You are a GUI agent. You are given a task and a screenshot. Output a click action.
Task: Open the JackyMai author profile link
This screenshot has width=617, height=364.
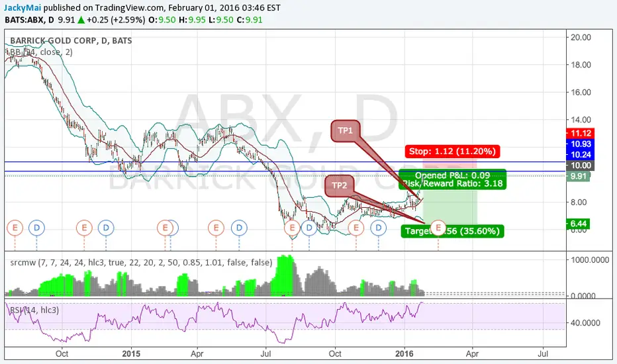click(x=23, y=7)
